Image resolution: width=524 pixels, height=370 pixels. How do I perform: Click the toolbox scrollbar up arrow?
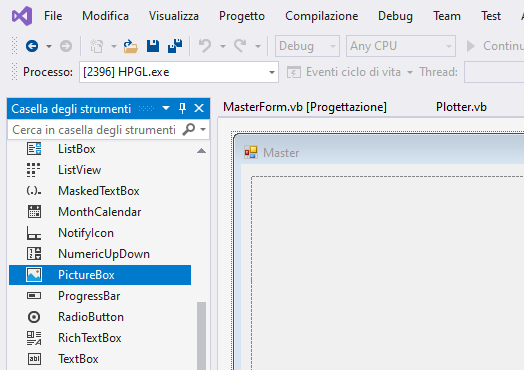click(201, 151)
